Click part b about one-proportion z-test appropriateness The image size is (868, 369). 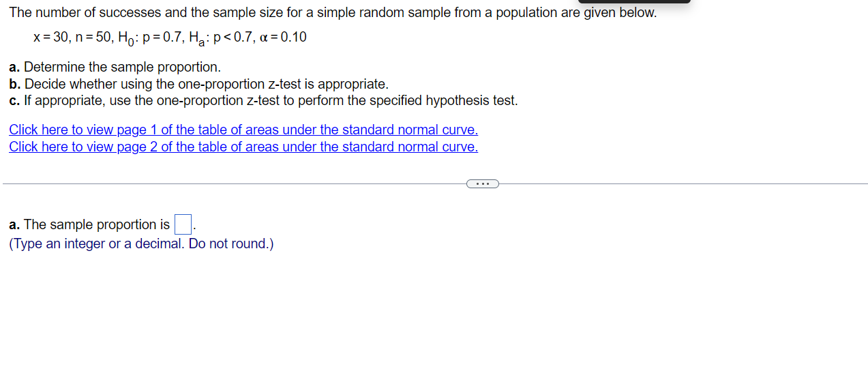198,84
